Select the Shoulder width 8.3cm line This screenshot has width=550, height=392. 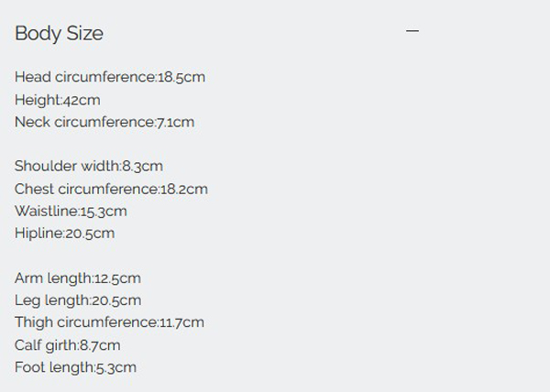click(x=89, y=166)
